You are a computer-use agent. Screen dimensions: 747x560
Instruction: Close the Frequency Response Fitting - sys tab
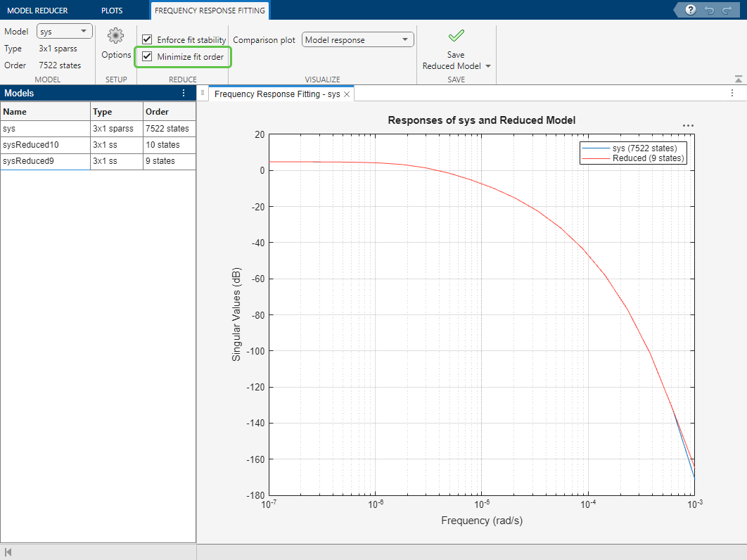(x=347, y=94)
